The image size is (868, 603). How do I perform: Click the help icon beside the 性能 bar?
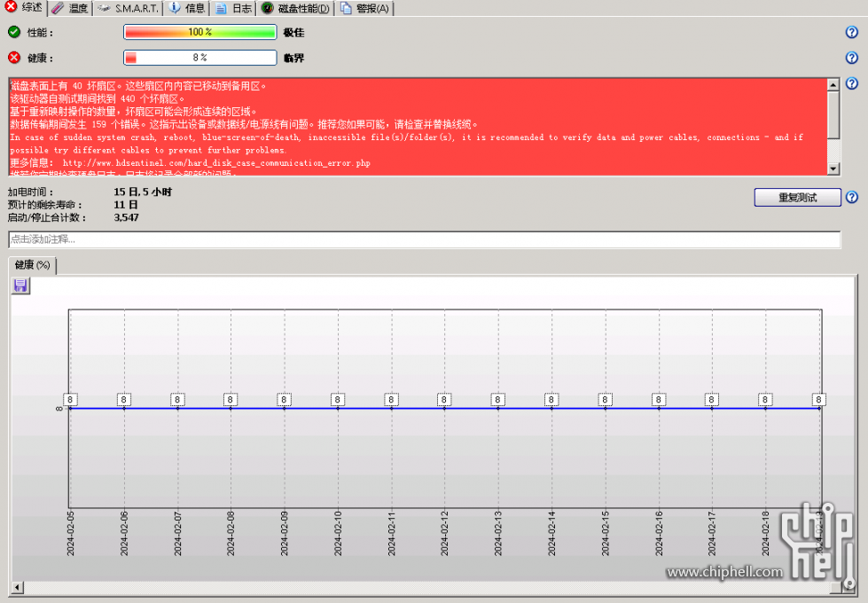coord(852,32)
